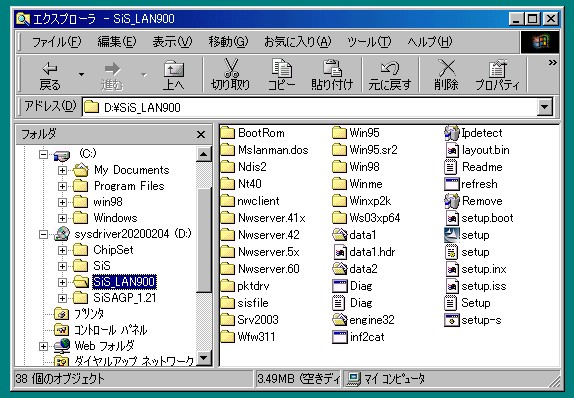Expand the SiSAGP_1.21 folder node
This screenshot has height=398, width=574.
point(62,298)
